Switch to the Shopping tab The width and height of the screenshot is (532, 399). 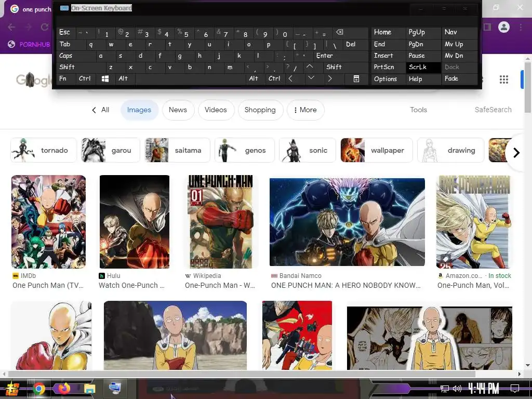coord(260,110)
